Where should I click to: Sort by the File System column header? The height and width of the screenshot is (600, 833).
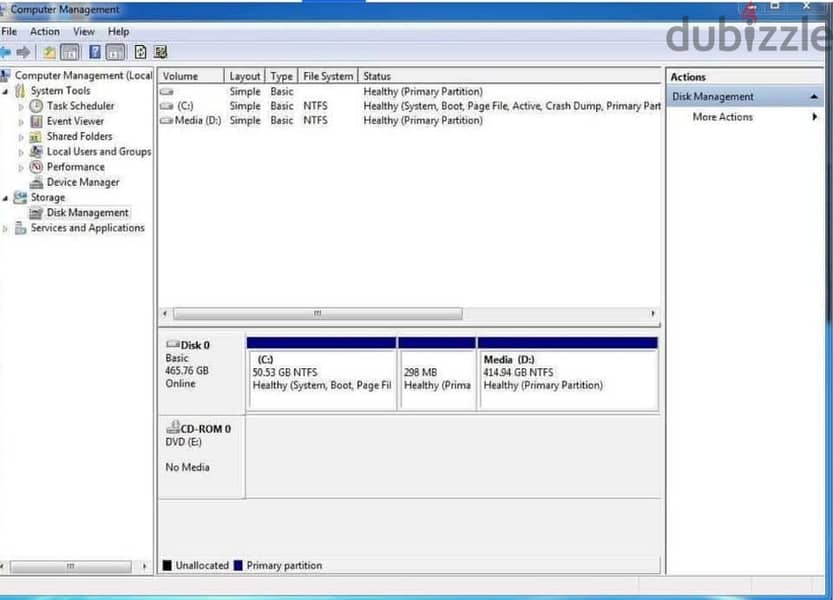click(x=328, y=76)
